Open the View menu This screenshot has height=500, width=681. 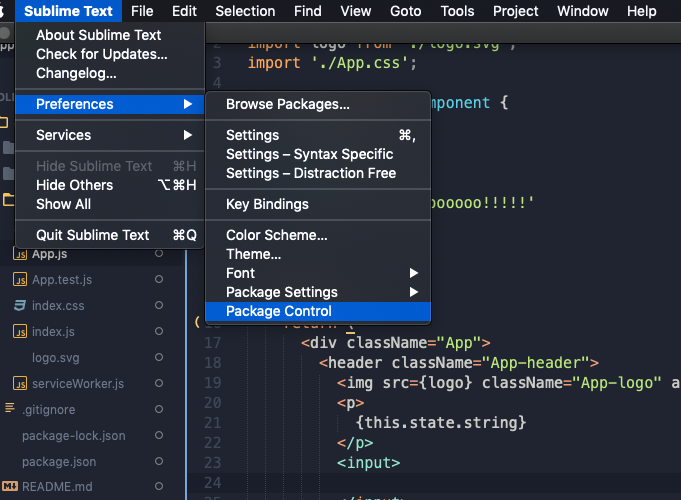point(356,11)
